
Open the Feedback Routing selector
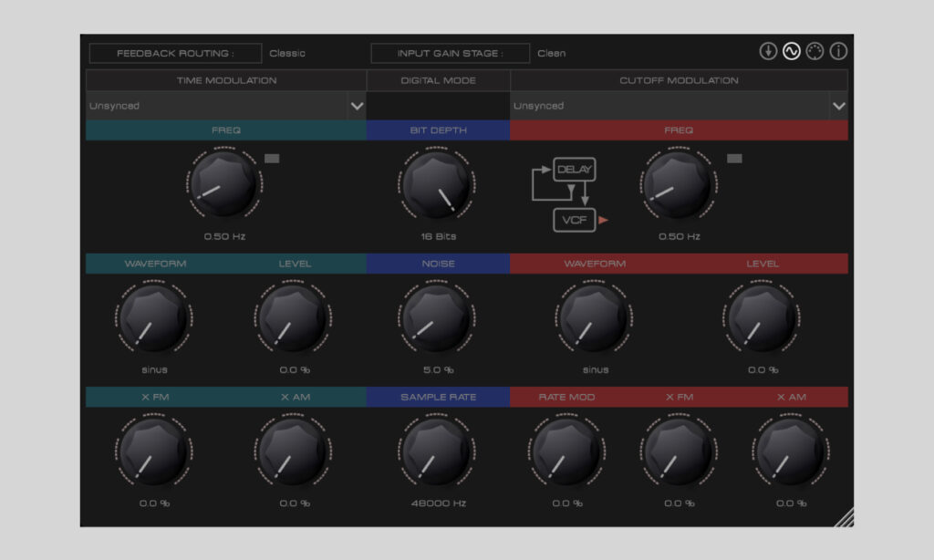[175, 53]
